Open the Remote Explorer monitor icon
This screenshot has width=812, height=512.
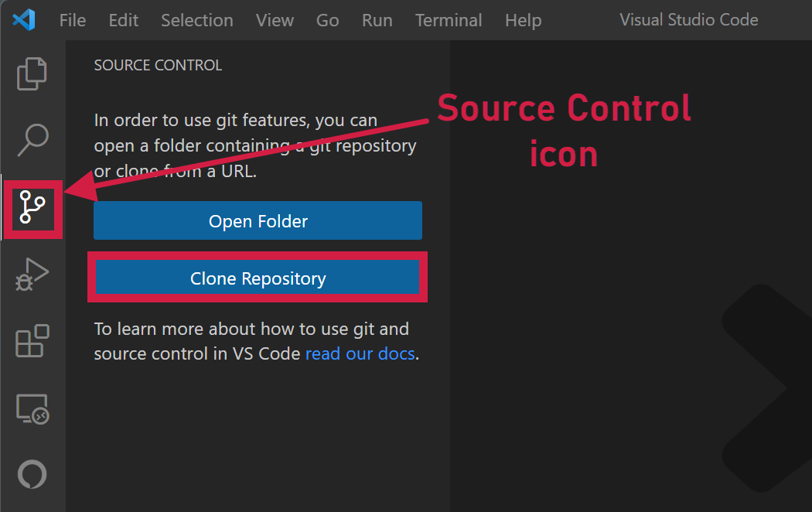[32, 408]
